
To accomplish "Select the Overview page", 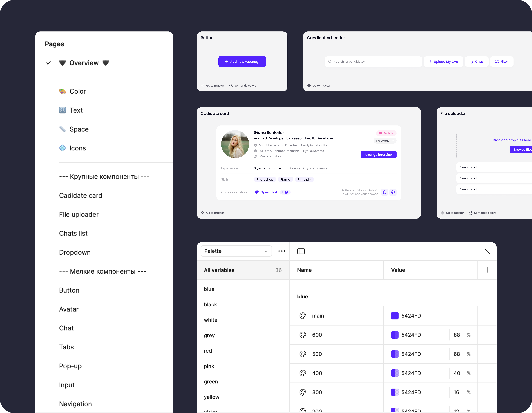I will [84, 63].
